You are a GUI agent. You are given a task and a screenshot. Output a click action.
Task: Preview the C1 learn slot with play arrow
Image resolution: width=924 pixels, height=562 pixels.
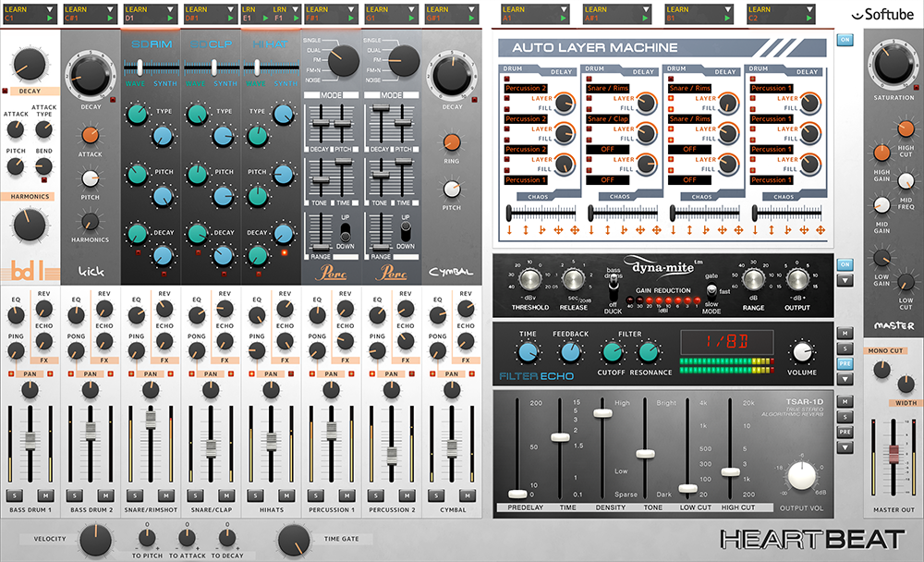pos(51,18)
